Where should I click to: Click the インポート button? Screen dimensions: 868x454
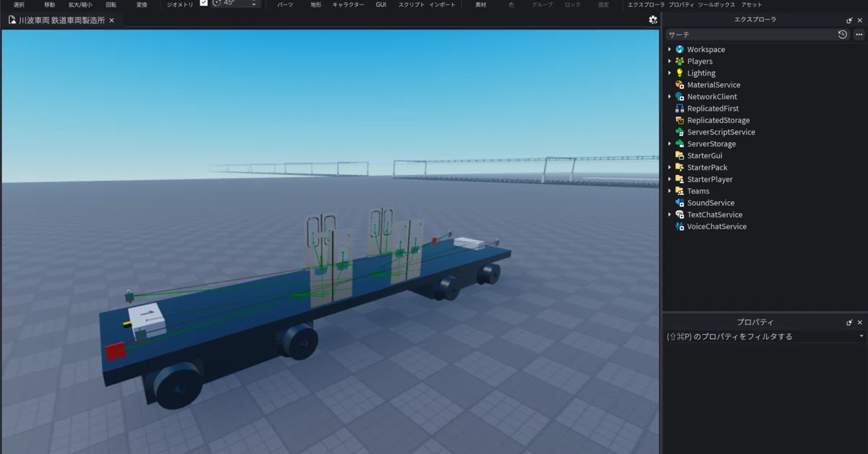[442, 4]
